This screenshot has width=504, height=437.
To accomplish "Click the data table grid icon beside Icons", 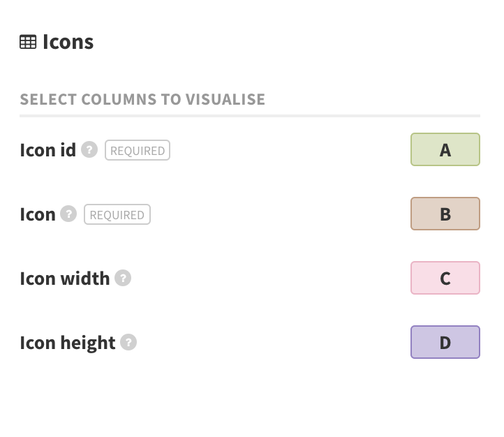I will (28, 42).
